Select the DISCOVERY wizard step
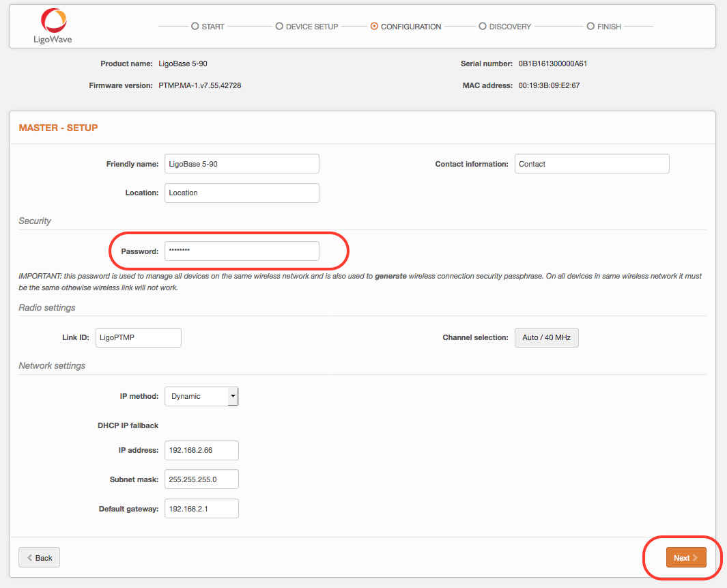 tap(483, 26)
